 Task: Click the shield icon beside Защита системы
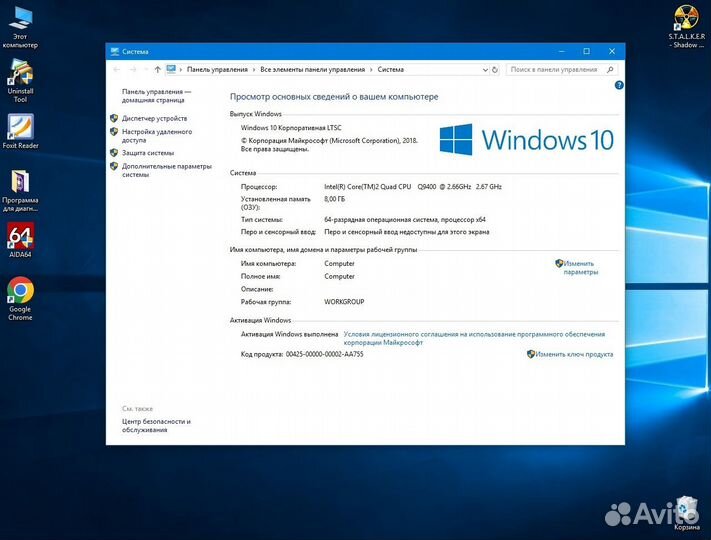click(x=114, y=153)
